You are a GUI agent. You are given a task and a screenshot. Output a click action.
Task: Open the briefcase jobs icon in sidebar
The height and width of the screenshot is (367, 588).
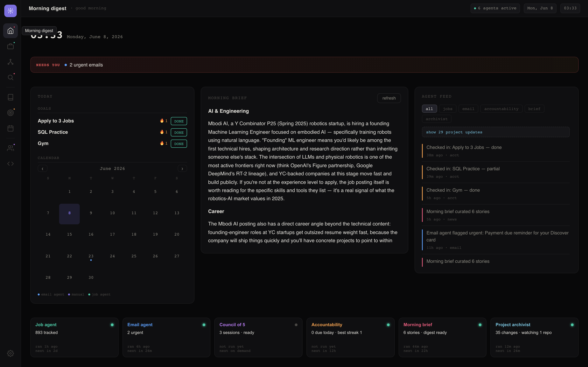pyautogui.click(x=10, y=46)
